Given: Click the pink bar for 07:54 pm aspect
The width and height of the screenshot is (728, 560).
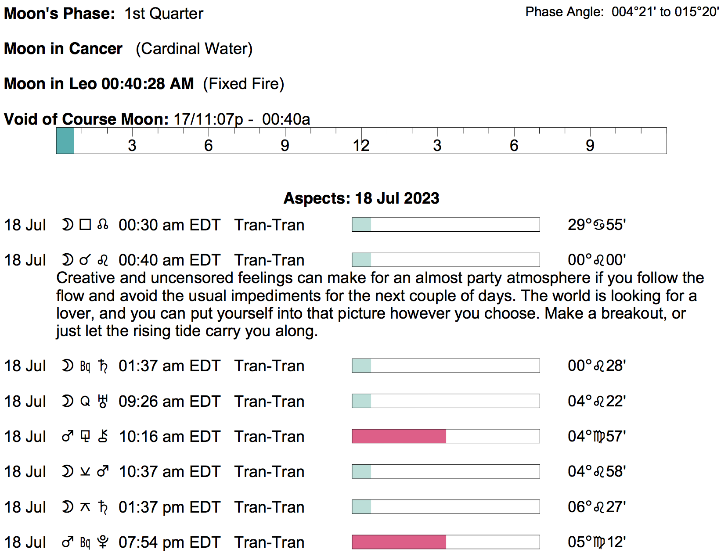Looking at the screenshot, I should (399, 542).
